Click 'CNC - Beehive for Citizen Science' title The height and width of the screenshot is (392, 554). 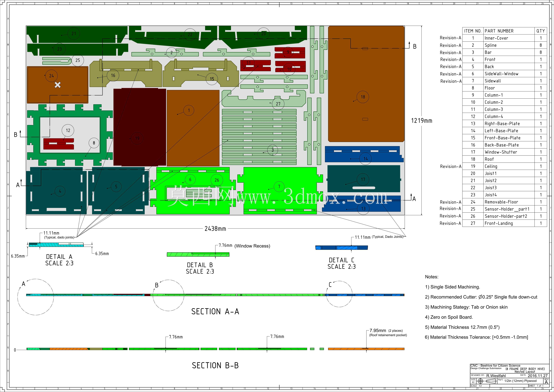tap(495, 366)
